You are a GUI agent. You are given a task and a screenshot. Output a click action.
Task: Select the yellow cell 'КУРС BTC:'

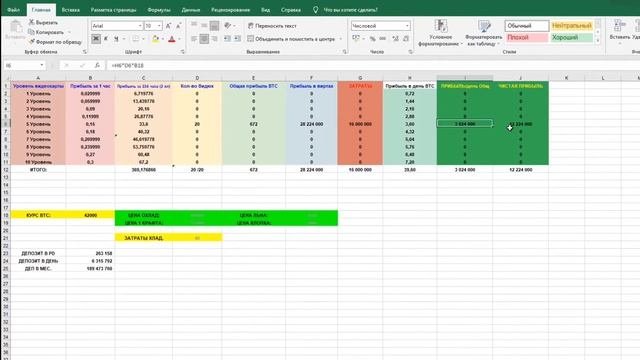38,215
